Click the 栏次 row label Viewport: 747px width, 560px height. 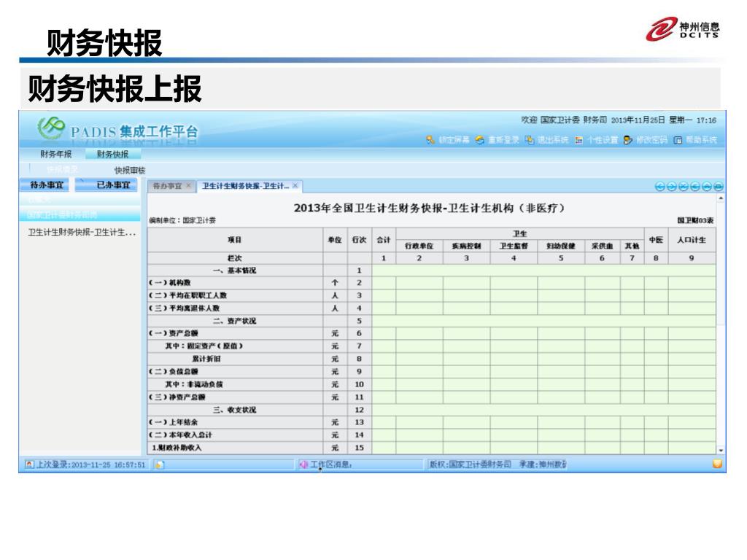click(235, 257)
